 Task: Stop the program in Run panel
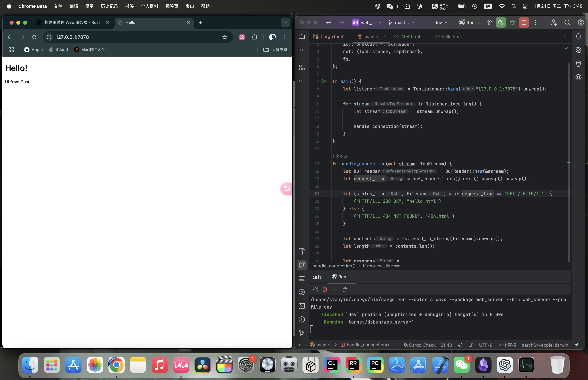tap(325, 290)
